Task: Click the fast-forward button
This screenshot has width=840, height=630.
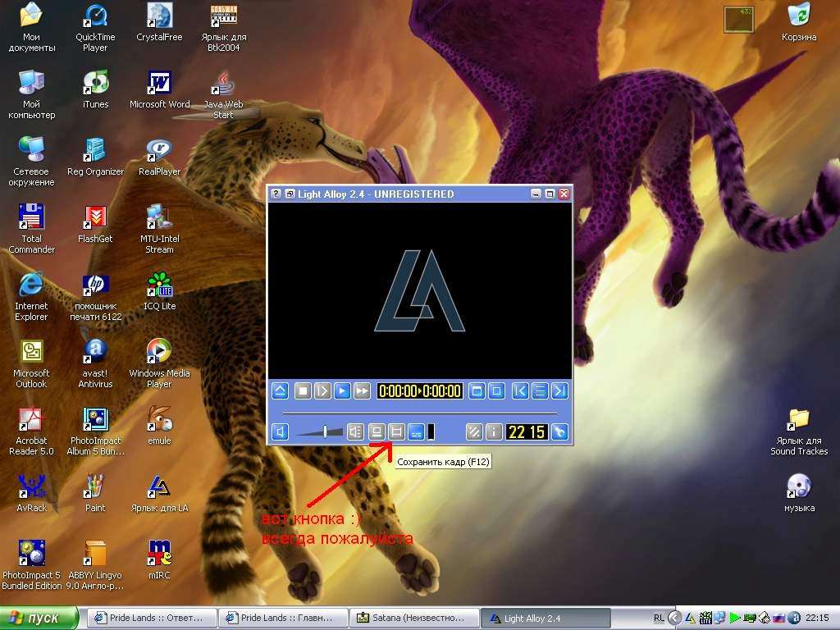Action: (362, 391)
